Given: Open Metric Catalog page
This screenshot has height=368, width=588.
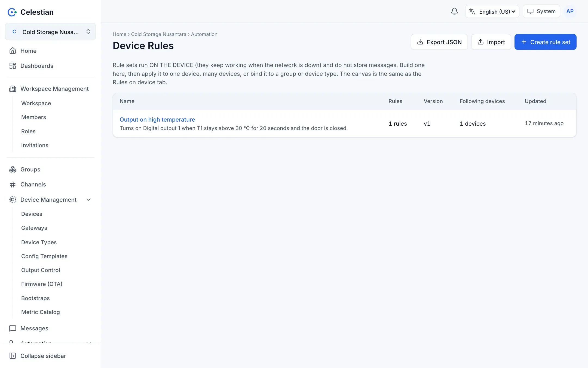Looking at the screenshot, I should [x=41, y=312].
